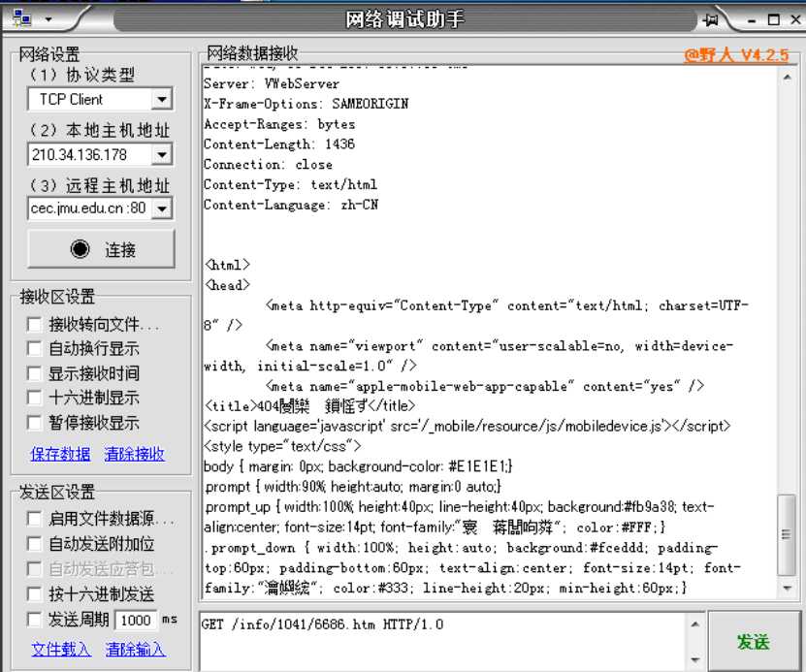The height and width of the screenshot is (672, 806).
Task: Enable the 发送周期 checkbox
Action: click(x=35, y=620)
